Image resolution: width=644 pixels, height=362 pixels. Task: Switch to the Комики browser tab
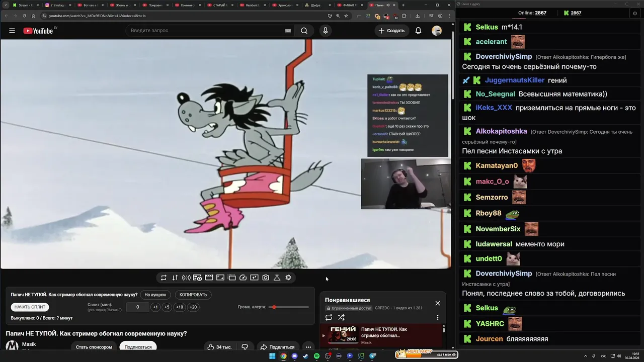click(x=188, y=5)
